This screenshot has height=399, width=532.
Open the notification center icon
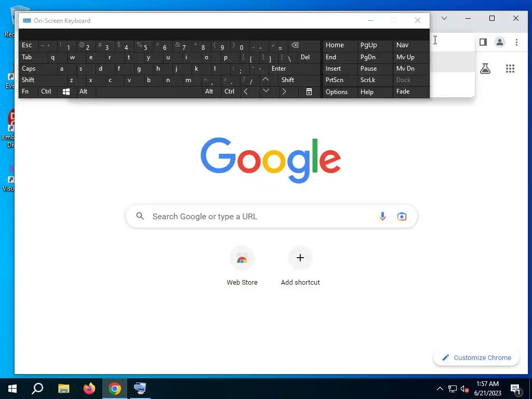click(x=515, y=389)
